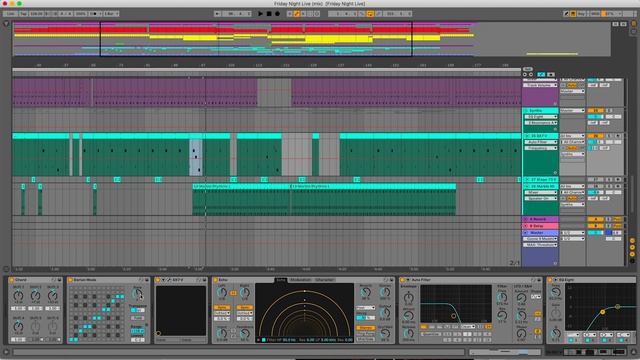Viewport: 640px width, 360px height.
Task: Save Echo device preset with disk icon
Action: [x=392, y=280]
